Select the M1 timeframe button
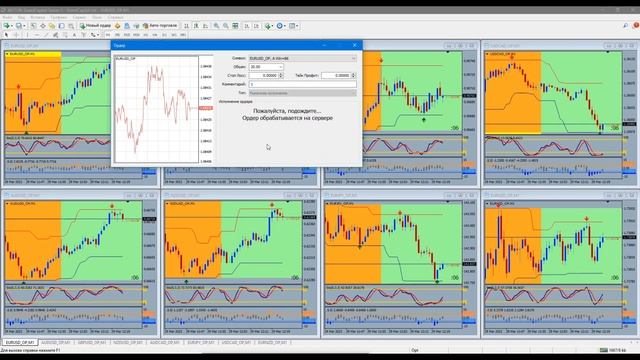Image resolution: width=640 pixels, height=360 pixels. pos(108,35)
